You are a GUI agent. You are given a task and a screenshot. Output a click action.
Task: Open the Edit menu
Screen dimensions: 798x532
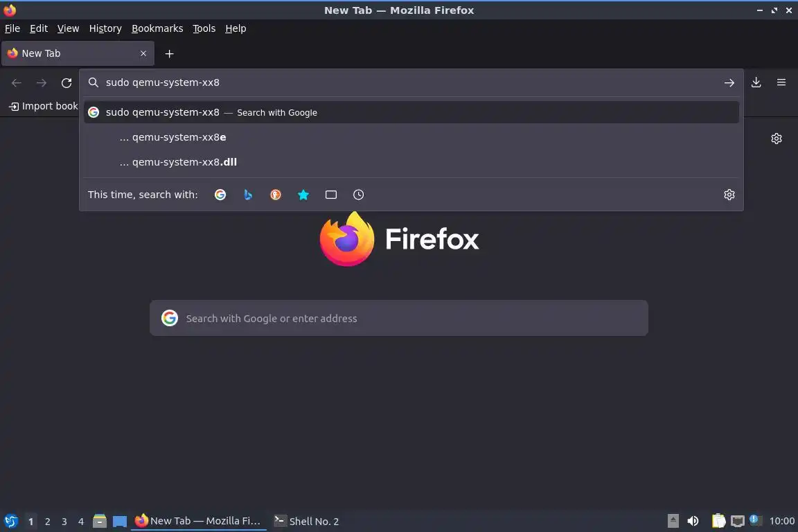pos(39,28)
